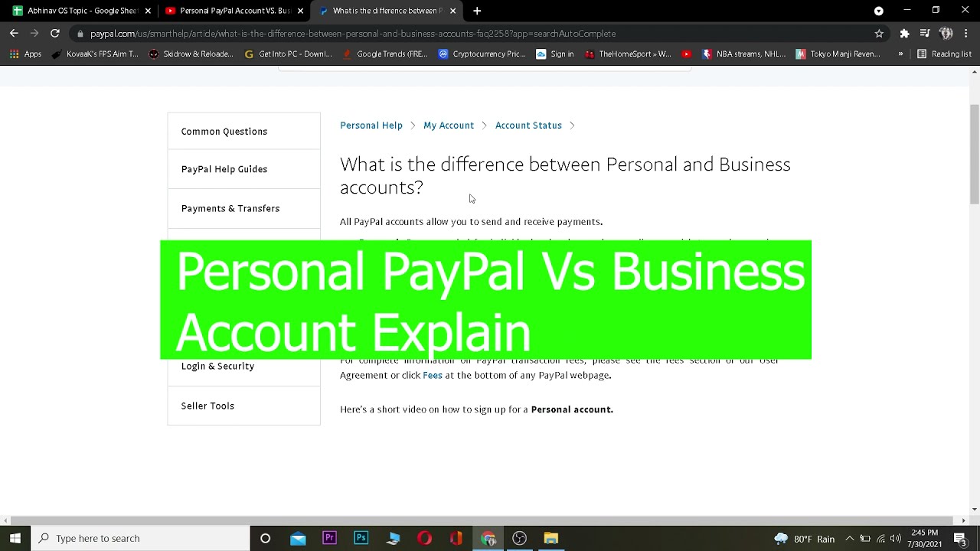Open KovaaK's FPS Aim bookmark
980x551 pixels.
(x=95, y=54)
